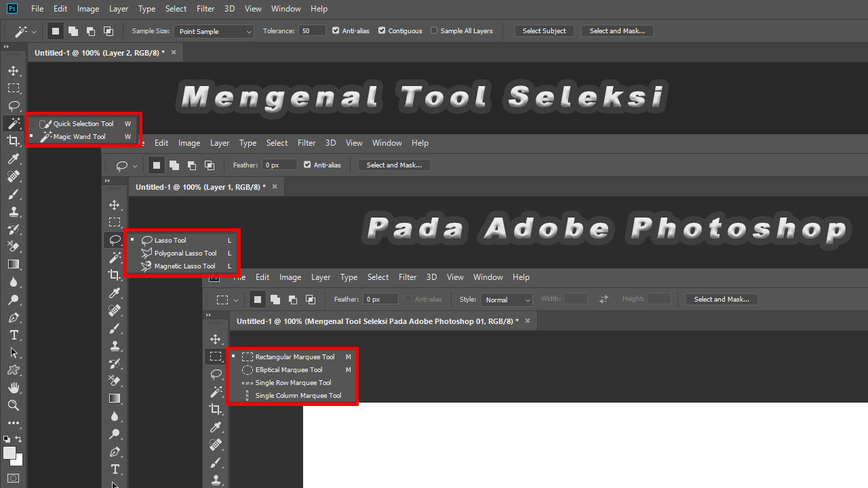868x488 pixels.
Task: Toggle Quick Mask mode in the Magic Wand window
Action: click(x=13, y=478)
